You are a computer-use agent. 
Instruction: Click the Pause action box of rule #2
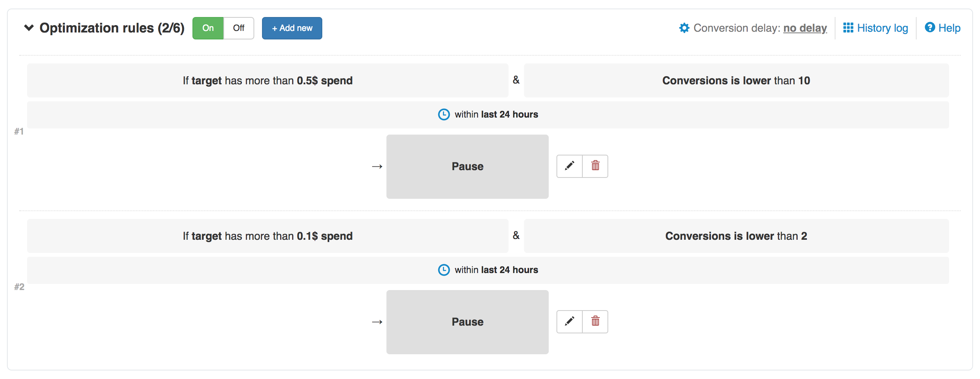[467, 322]
